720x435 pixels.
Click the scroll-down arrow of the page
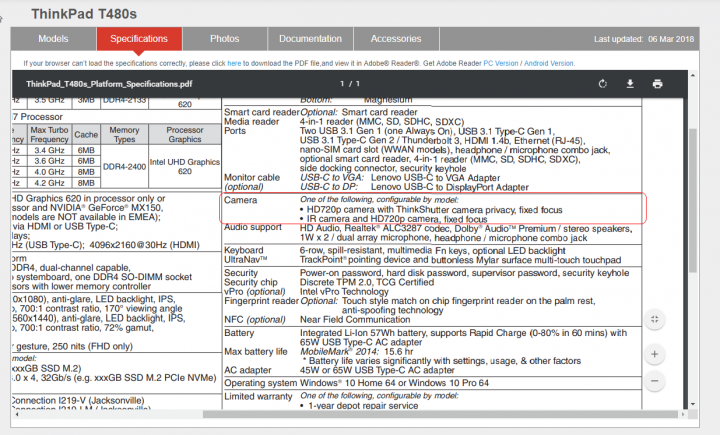[692, 404]
